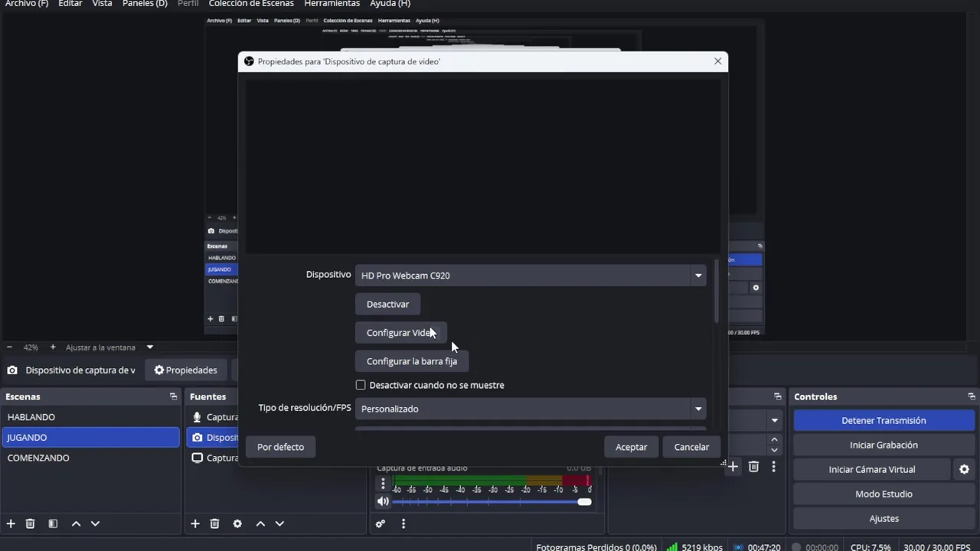Open virtual camera settings gear
Viewport: 980px width, 551px height.
point(964,469)
